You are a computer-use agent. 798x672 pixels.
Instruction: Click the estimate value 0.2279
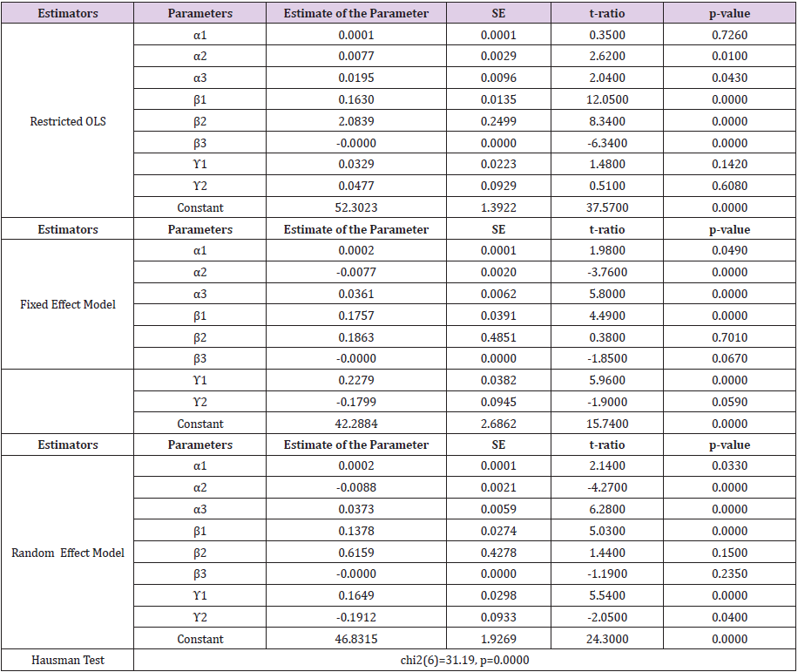coord(356,380)
